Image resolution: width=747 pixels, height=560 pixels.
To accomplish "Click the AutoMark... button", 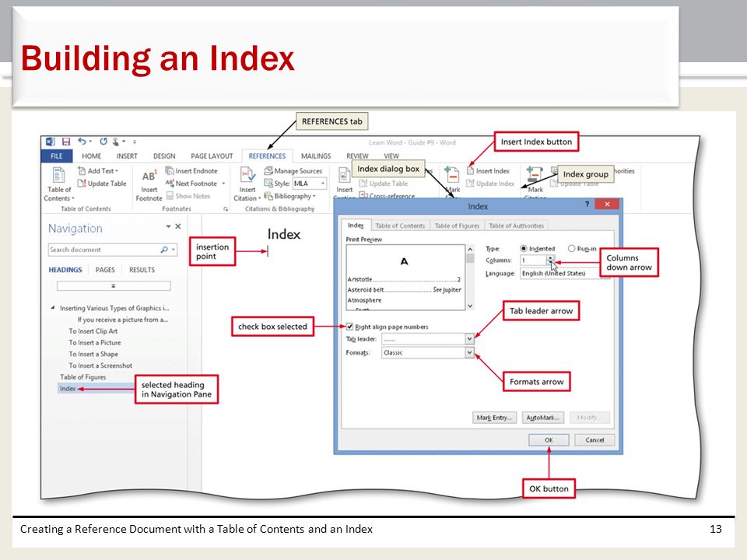I will tap(543, 418).
